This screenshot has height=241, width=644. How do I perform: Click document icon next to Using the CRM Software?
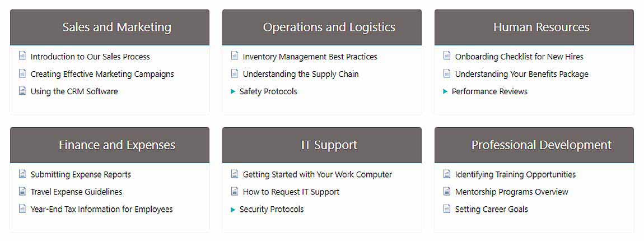[x=22, y=91]
